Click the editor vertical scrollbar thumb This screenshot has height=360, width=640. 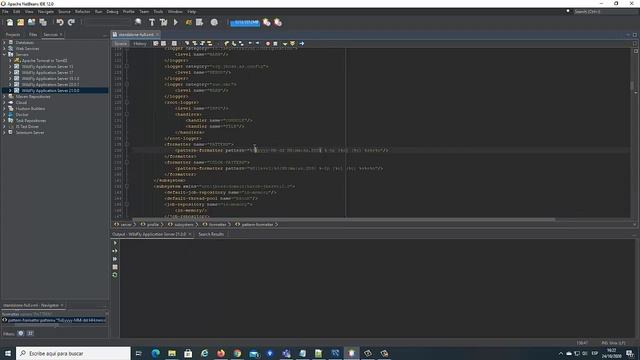click(632, 85)
